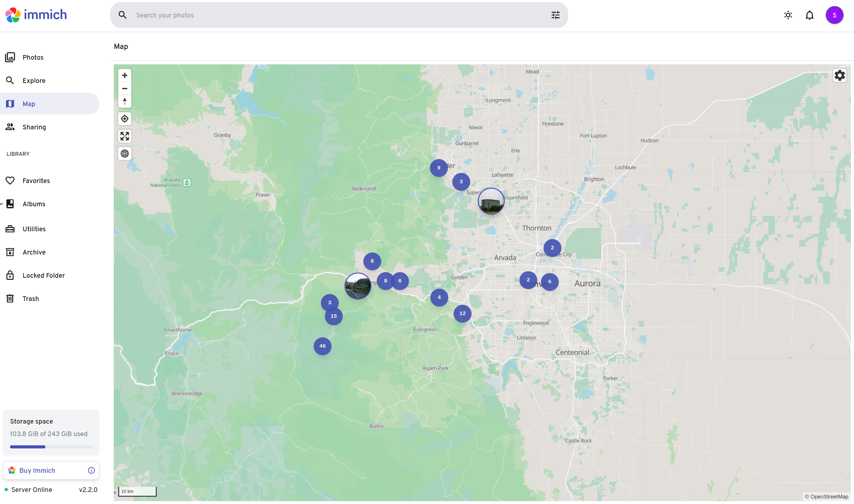Image resolution: width=854 pixels, height=504 pixels.
Task: Toggle the light/dark theme
Action: (788, 15)
